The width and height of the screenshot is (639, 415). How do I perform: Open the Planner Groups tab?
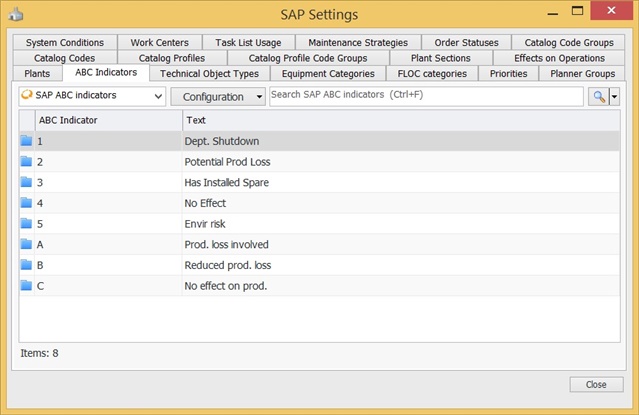[582, 73]
